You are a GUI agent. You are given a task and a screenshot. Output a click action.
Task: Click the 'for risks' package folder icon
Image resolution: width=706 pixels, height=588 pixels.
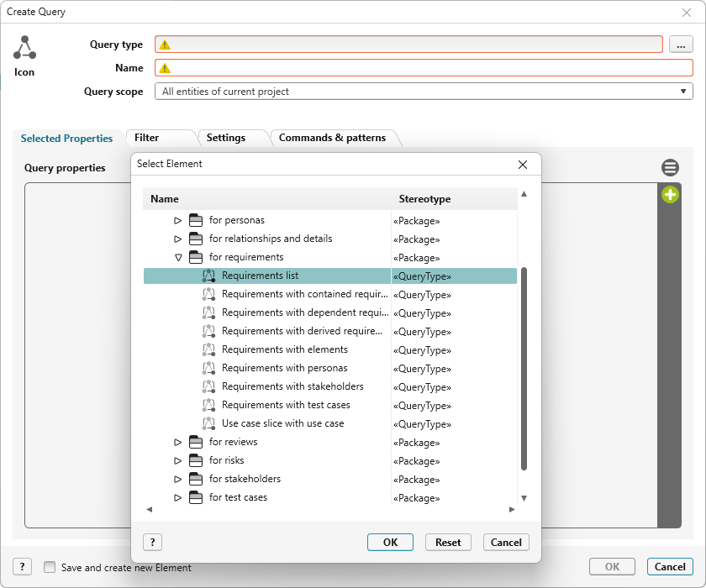pos(196,460)
